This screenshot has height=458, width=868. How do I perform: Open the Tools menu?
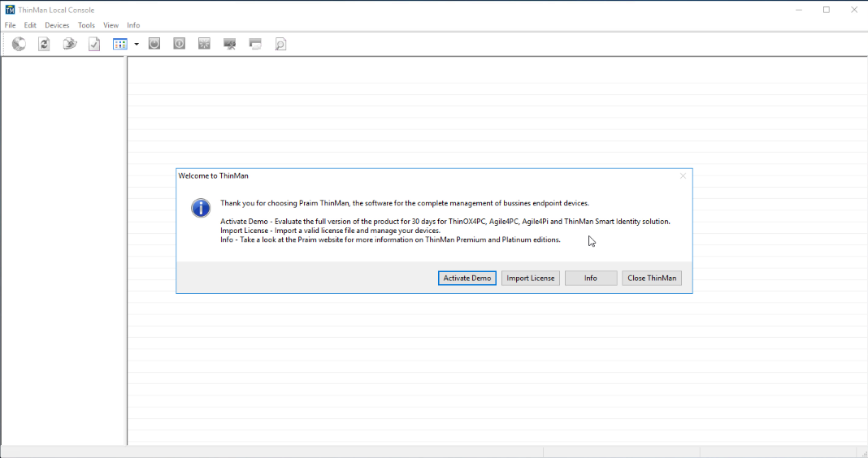point(86,25)
